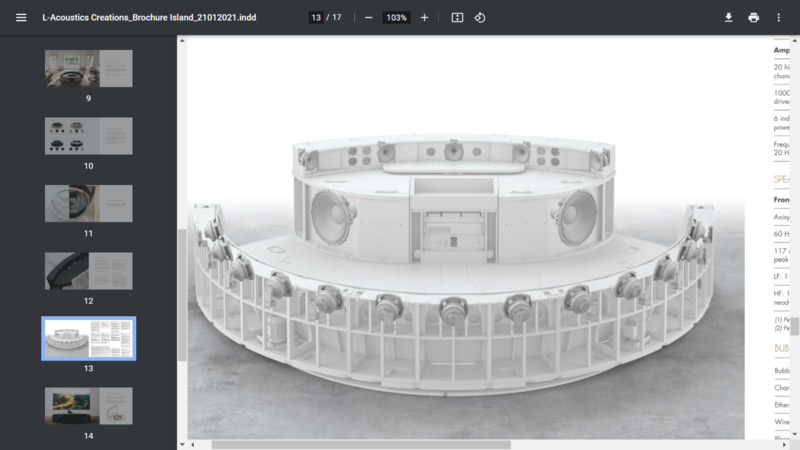The image size is (800, 450).
Task: Click the page number input field
Action: pos(316,18)
